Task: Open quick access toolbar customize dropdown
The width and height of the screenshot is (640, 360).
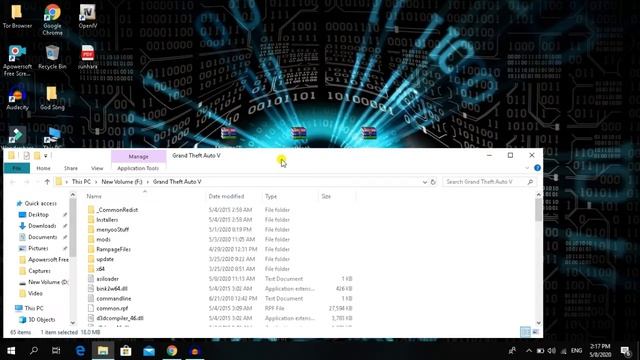Action: click(x=46, y=156)
